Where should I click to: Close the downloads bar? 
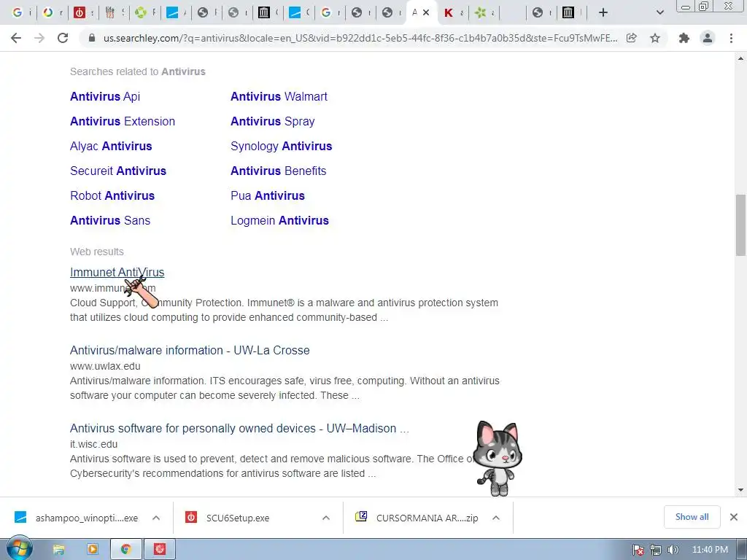point(734,517)
